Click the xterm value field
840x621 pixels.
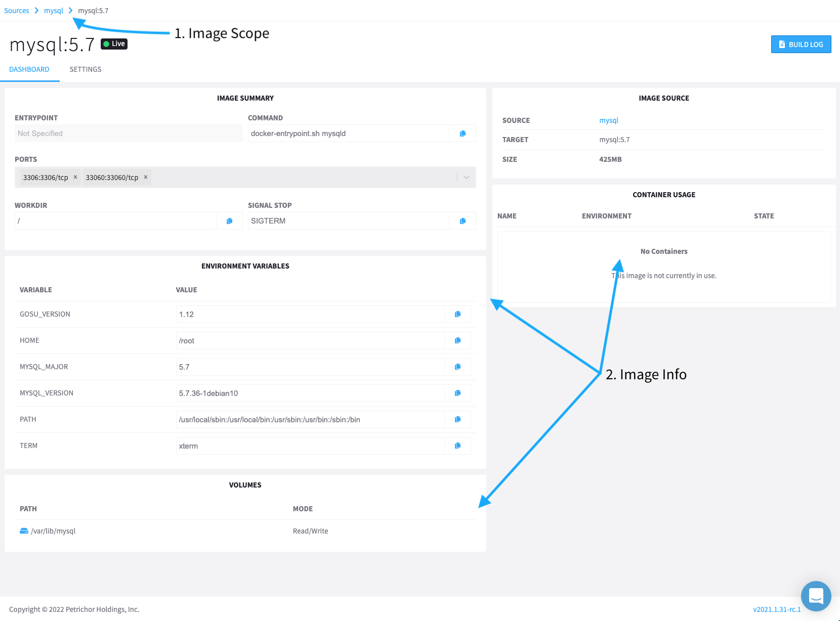(x=310, y=446)
